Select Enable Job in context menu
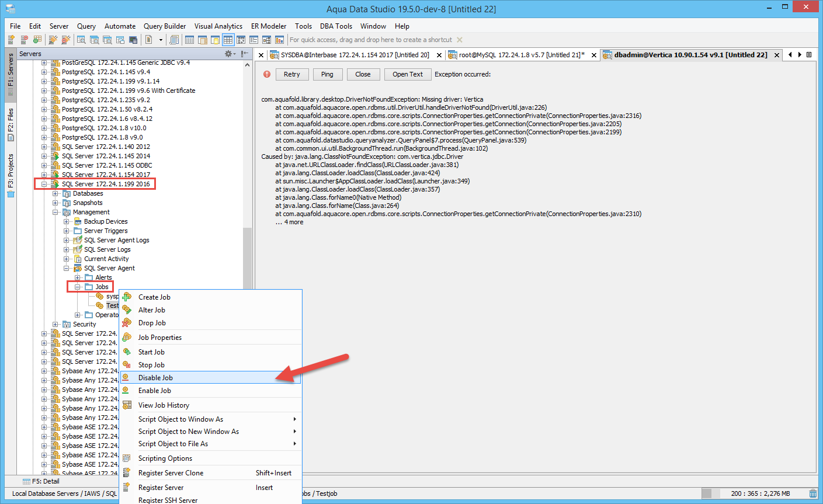The width and height of the screenshot is (823, 504). [211, 391]
